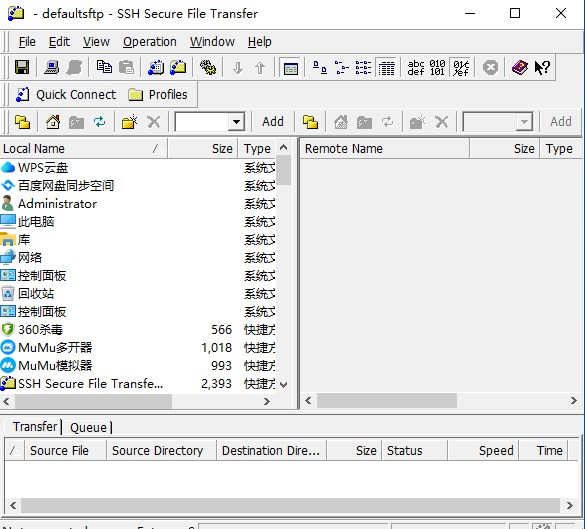Click remote pane Add button
This screenshot has height=529, width=585.
tap(561, 122)
